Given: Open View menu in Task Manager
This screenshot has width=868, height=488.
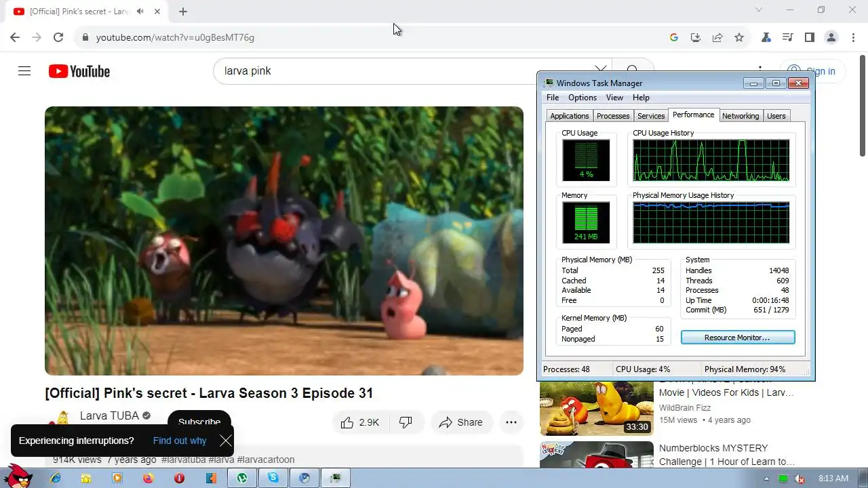Looking at the screenshot, I should (614, 98).
